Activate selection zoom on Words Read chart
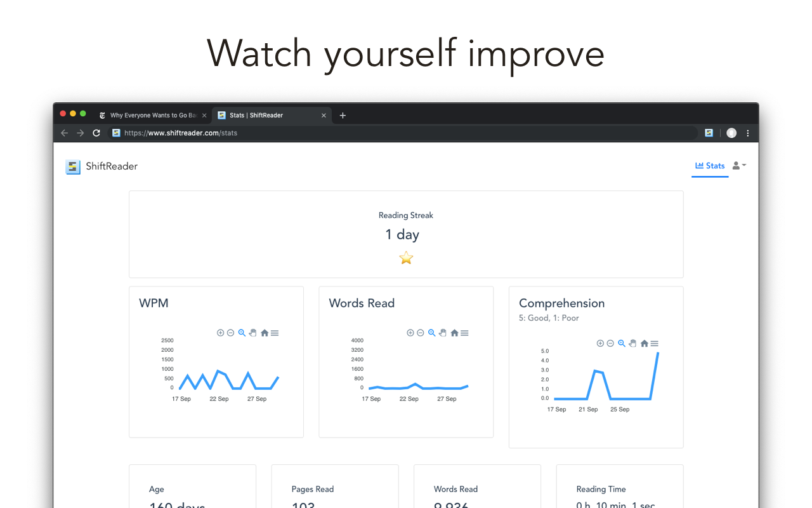This screenshot has height=508, width=812. (x=431, y=333)
